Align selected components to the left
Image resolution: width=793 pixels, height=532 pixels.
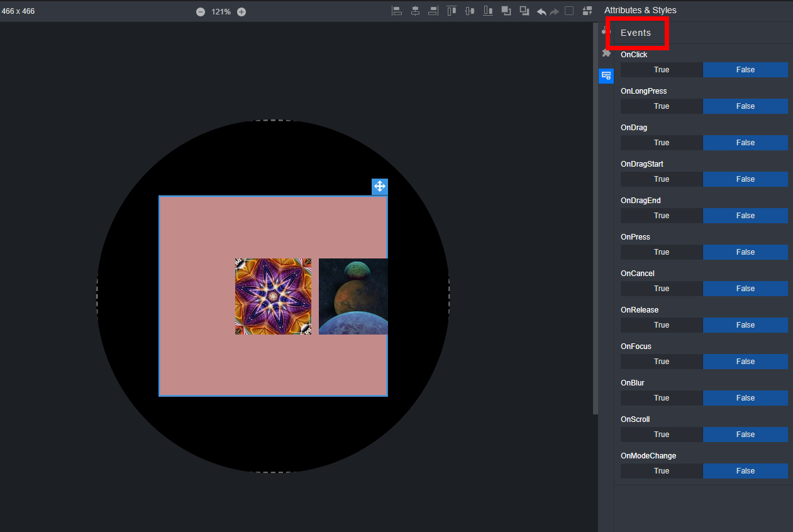(397, 11)
